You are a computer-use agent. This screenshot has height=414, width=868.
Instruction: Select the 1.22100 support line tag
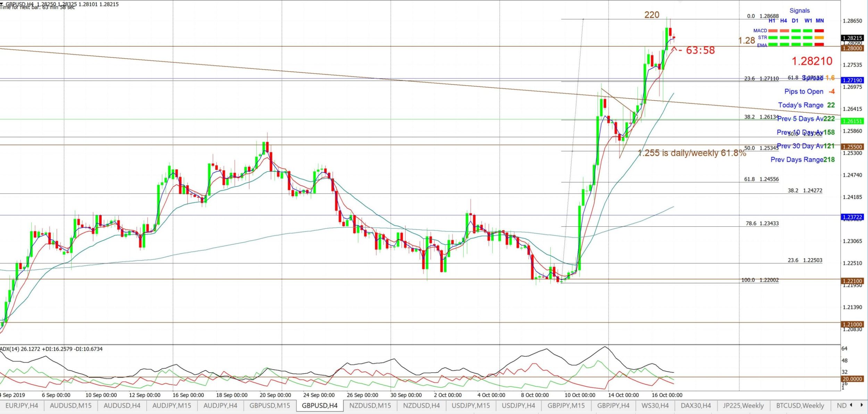click(x=852, y=281)
